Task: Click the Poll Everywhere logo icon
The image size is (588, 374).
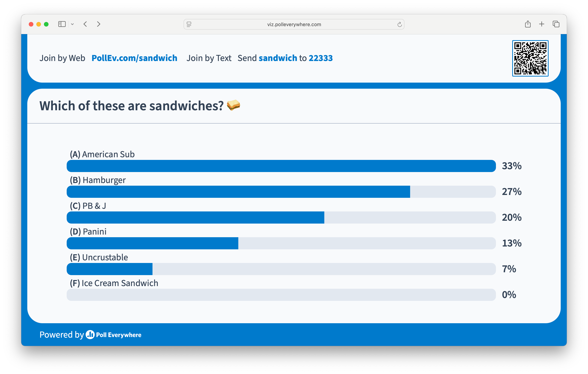Action: click(x=90, y=335)
